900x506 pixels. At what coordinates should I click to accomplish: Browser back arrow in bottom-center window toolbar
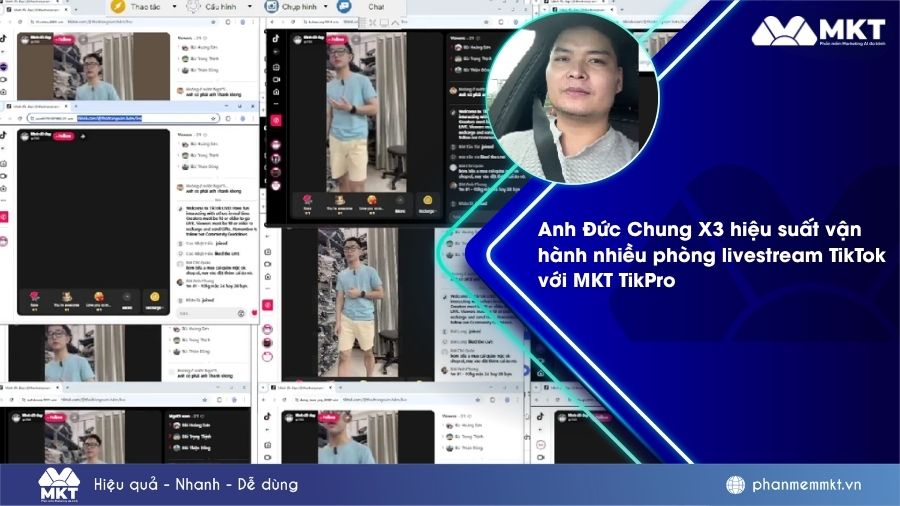[x=263, y=399]
